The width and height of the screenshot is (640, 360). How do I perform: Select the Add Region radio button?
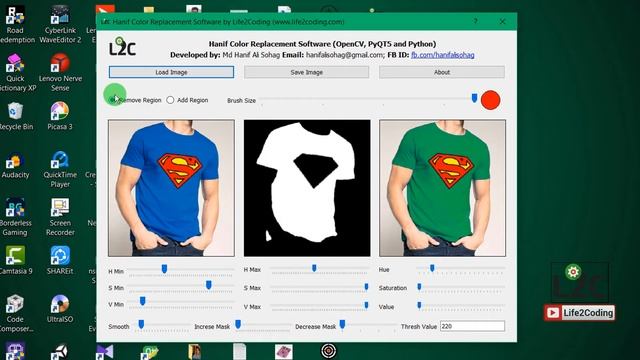pyautogui.click(x=170, y=100)
